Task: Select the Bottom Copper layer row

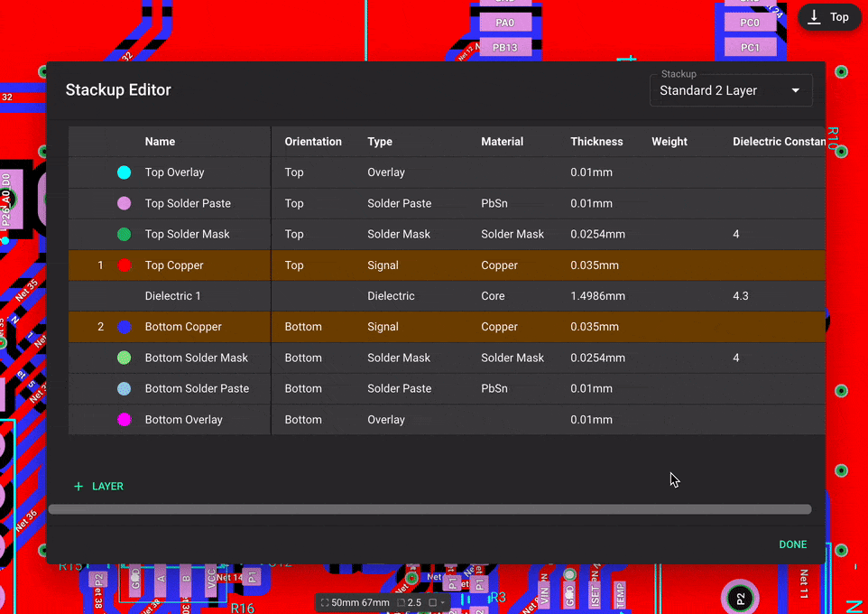Action: 361,326
